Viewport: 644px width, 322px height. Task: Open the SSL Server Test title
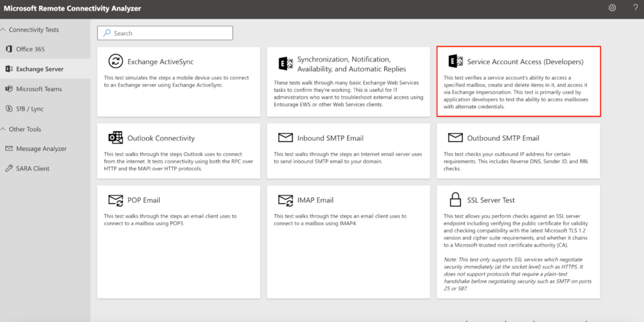click(x=491, y=200)
